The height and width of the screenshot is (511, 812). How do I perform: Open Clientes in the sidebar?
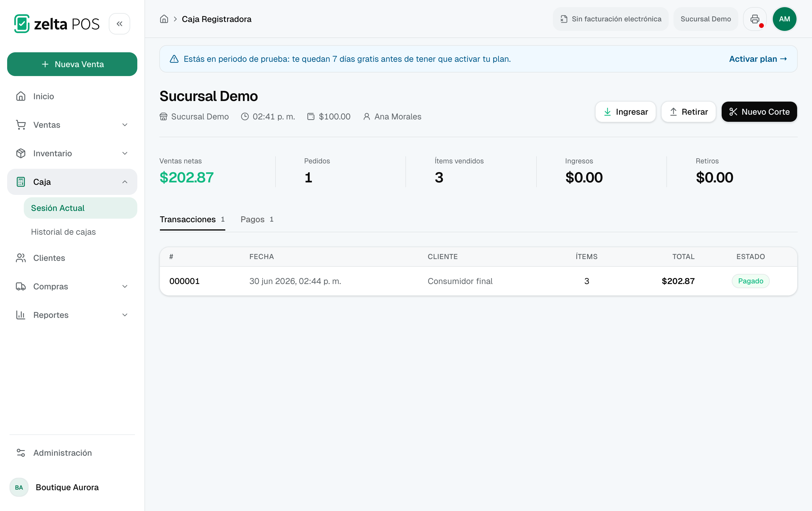[72, 258]
